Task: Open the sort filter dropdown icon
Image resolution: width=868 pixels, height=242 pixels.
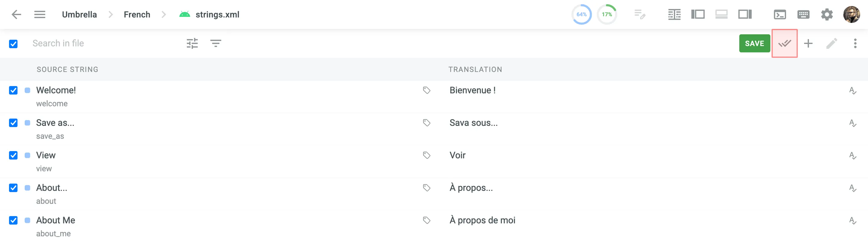Action: pyautogui.click(x=216, y=43)
